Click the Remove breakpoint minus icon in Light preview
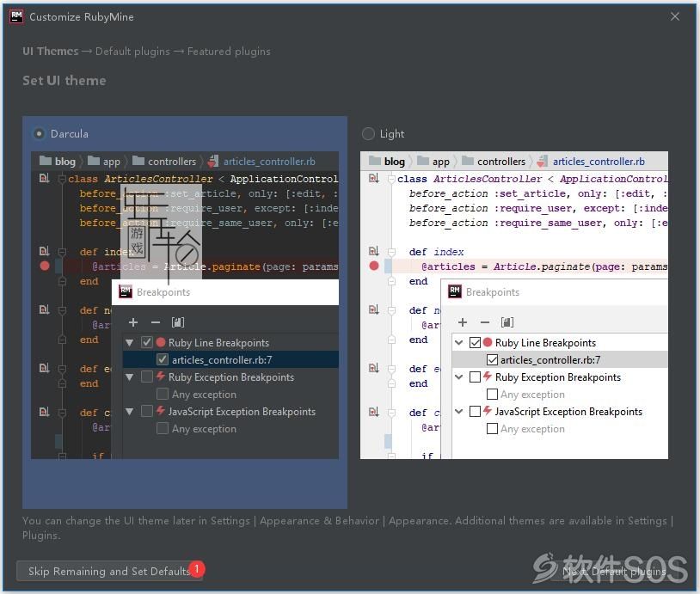 click(485, 322)
